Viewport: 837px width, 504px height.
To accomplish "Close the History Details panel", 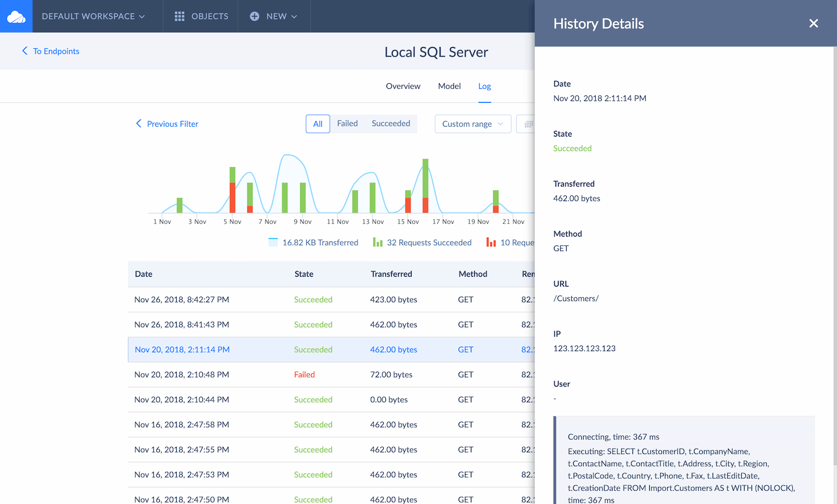I will pos(814,23).
